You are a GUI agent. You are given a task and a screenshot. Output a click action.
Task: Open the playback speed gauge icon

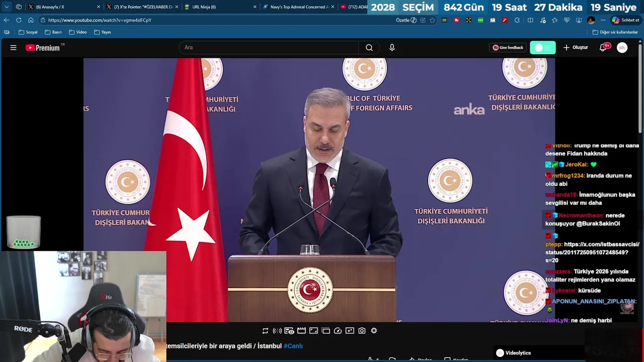[x=338, y=331]
